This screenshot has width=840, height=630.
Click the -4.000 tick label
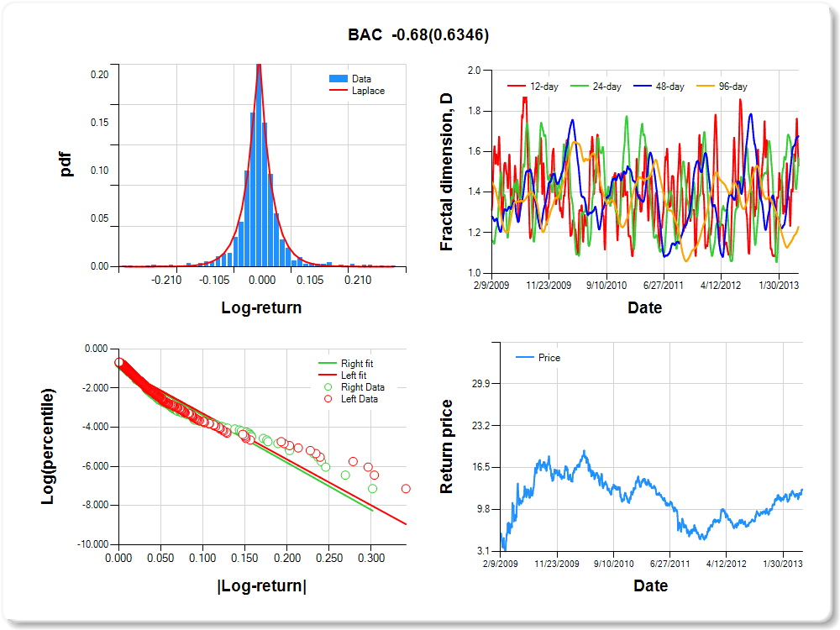click(x=96, y=427)
